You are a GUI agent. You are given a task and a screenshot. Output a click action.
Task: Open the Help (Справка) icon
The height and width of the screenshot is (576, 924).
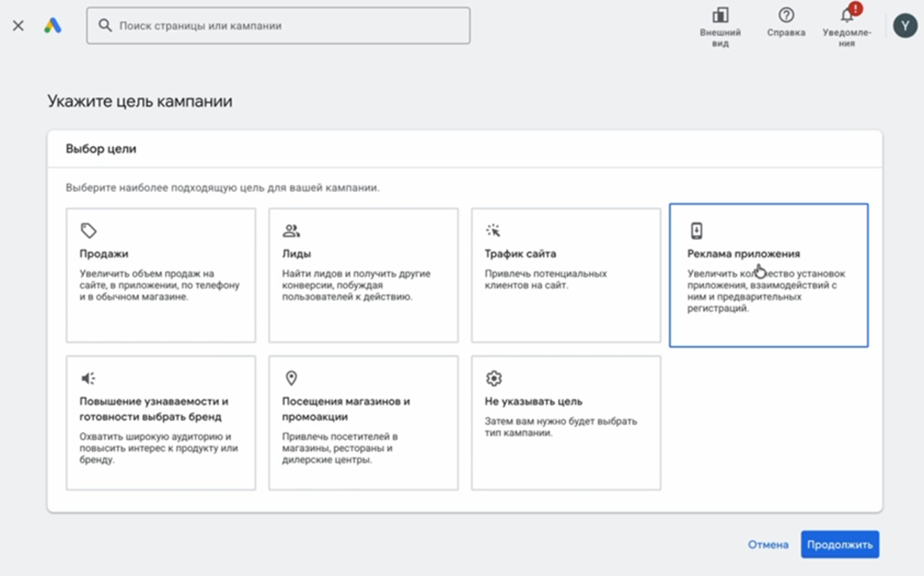pos(786,16)
